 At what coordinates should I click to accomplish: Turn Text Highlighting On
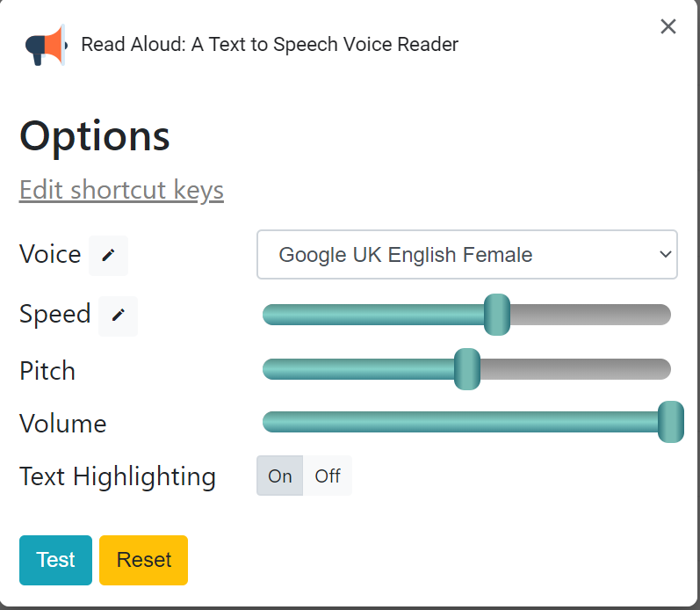280,476
